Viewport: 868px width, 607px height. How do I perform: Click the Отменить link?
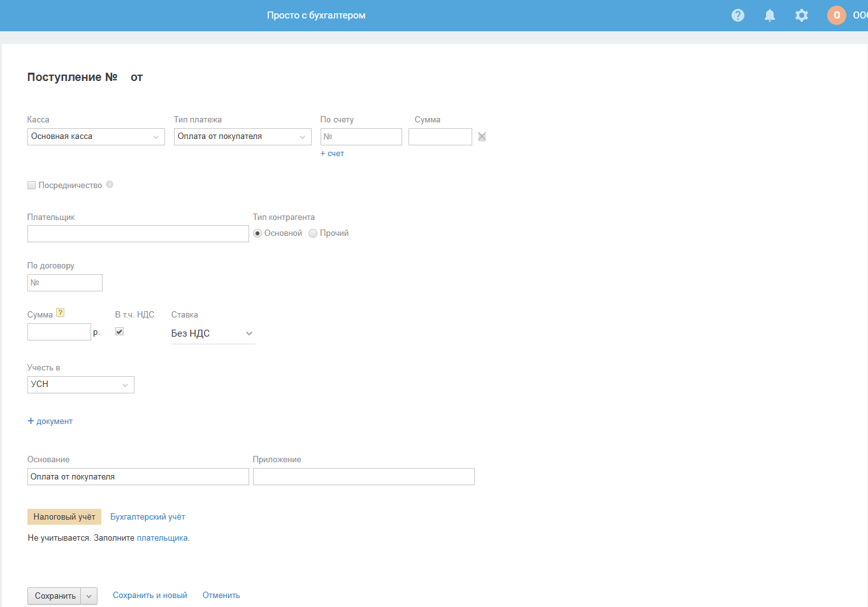[221, 596]
